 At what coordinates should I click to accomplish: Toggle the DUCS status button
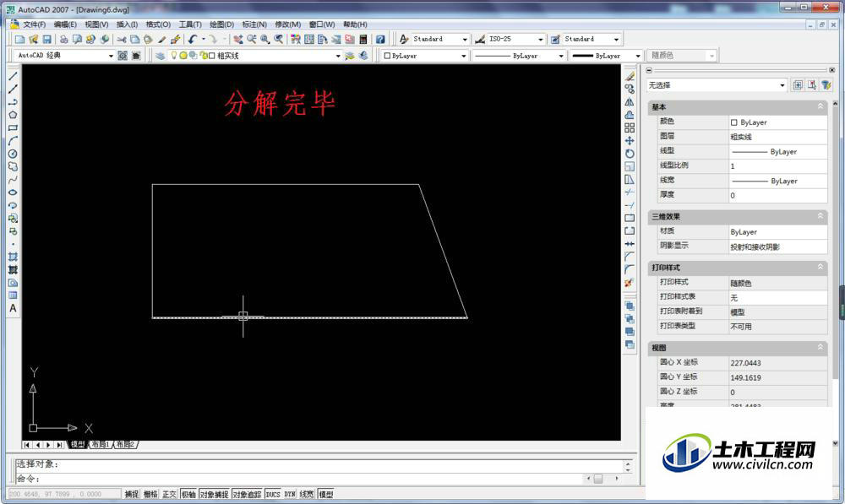coord(273,495)
